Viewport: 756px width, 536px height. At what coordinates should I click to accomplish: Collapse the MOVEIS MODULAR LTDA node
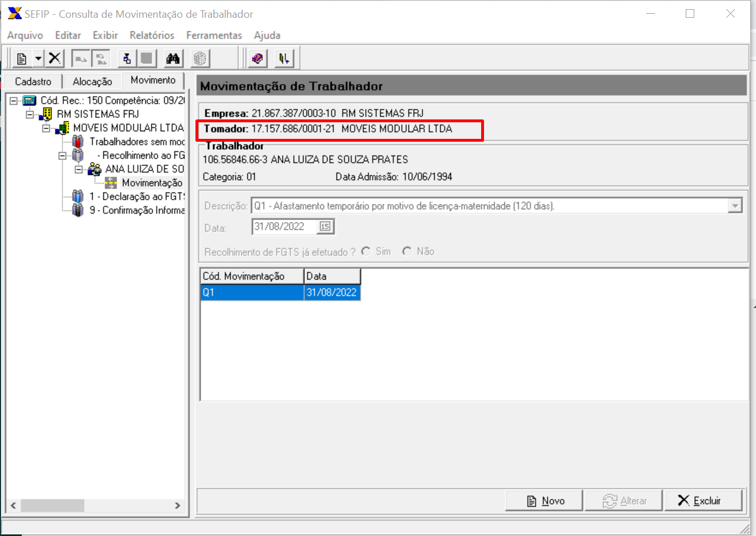pos(46,128)
